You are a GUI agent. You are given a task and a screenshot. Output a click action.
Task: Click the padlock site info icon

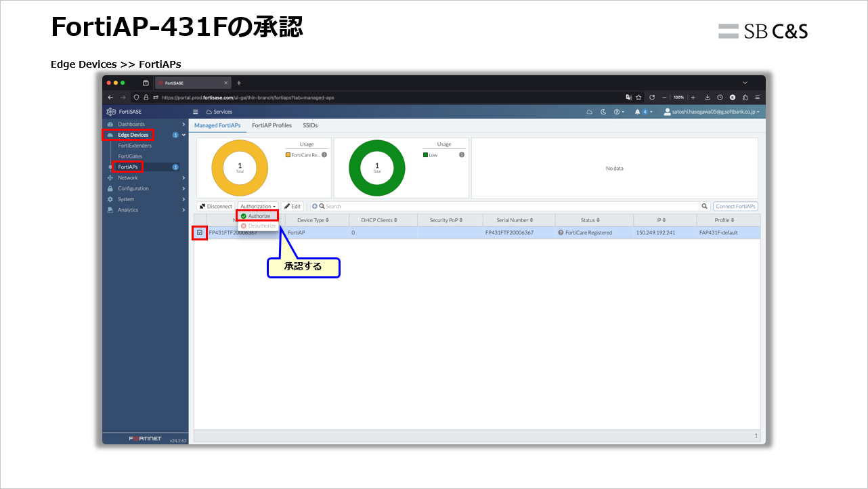coord(146,98)
